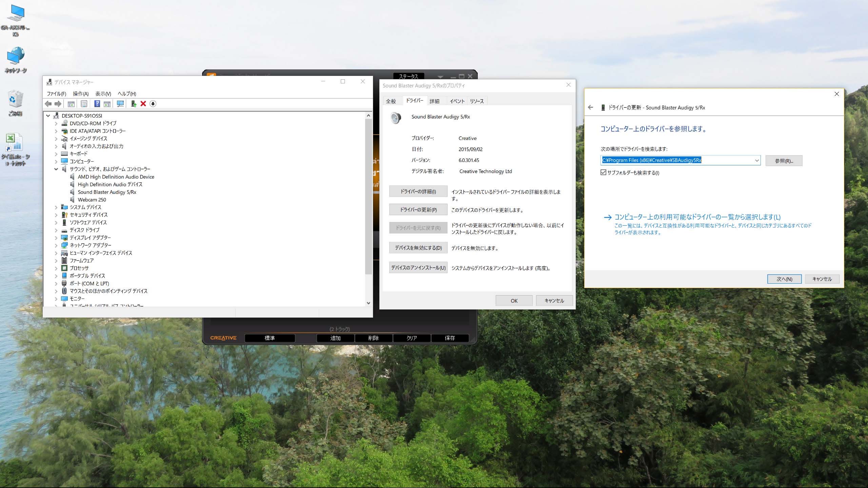Open the Recycle Bin desktop icon
The width and height of the screenshot is (868, 488).
(15, 103)
